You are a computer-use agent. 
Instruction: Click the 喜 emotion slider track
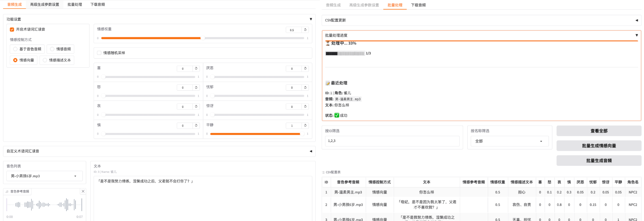coord(148,77)
